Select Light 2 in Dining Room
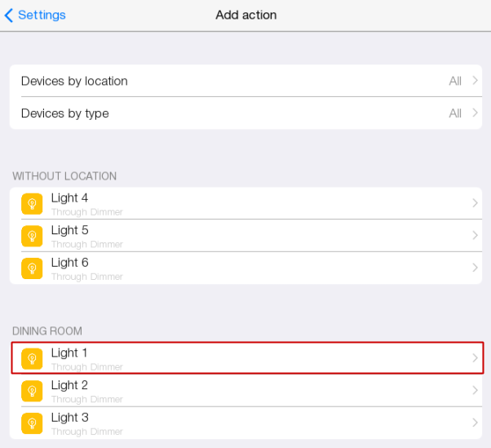Viewport: 491px width, 448px height. tap(70, 385)
